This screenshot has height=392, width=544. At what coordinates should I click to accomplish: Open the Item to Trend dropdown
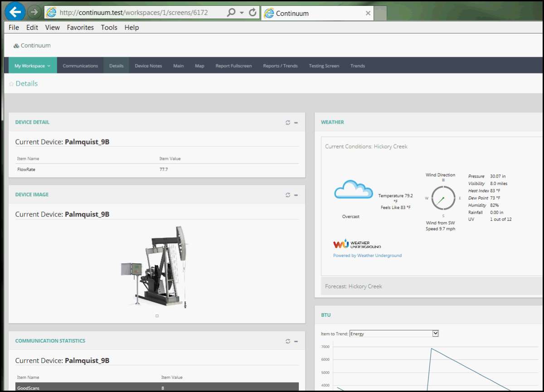point(435,334)
